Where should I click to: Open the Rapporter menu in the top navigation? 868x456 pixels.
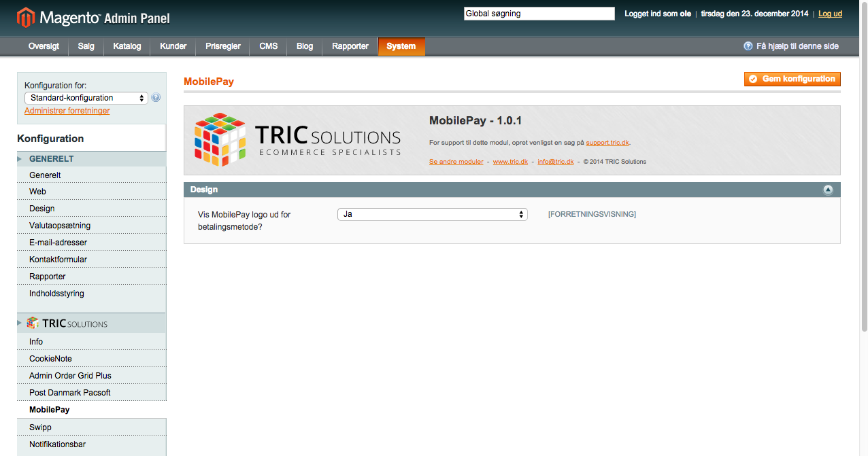click(350, 46)
